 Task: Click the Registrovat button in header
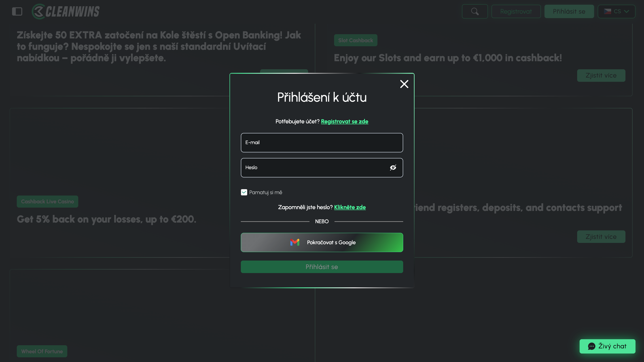[516, 11]
